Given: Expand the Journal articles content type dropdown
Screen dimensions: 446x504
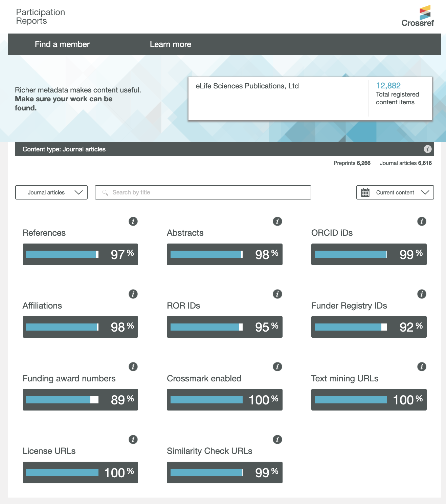Looking at the screenshot, I should pyautogui.click(x=51, y=192).
